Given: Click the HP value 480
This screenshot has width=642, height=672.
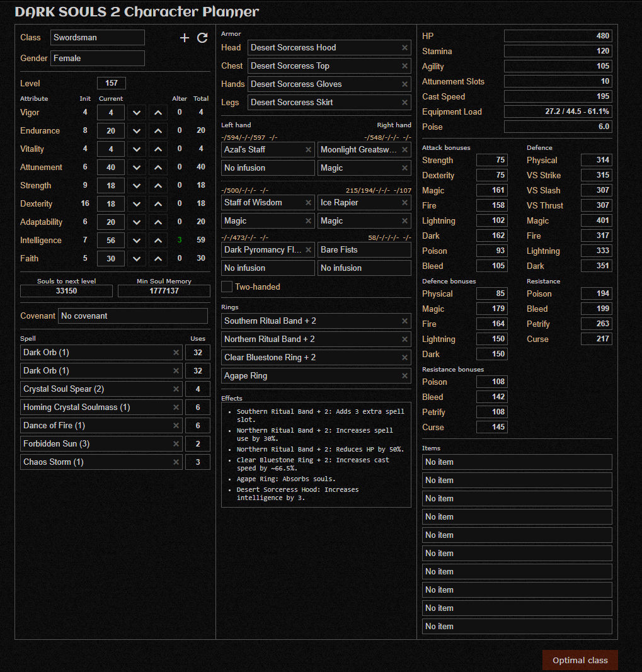Looking at the screenshot, I should click(558, 36).
